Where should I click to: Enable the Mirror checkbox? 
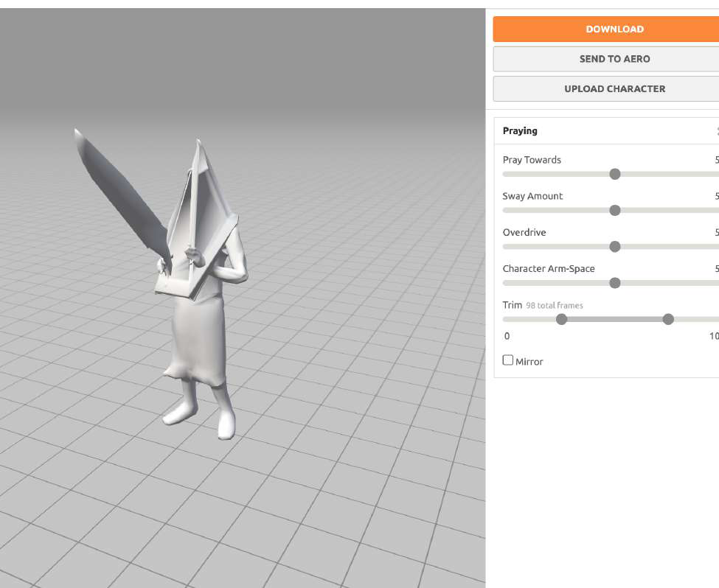click(507, 360)
